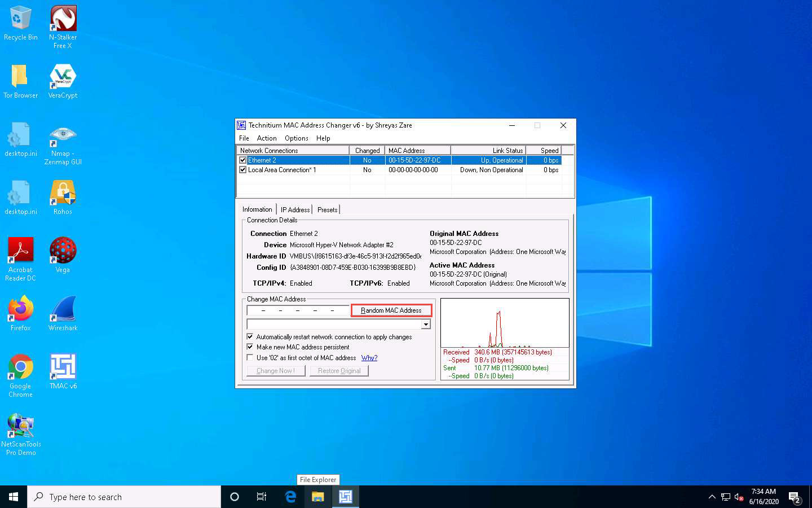The height and width of the screenshot is (508, 812).
Task: Open the Tor Browser folder icon
Action: pyautogui.click(x=20, y=81)
